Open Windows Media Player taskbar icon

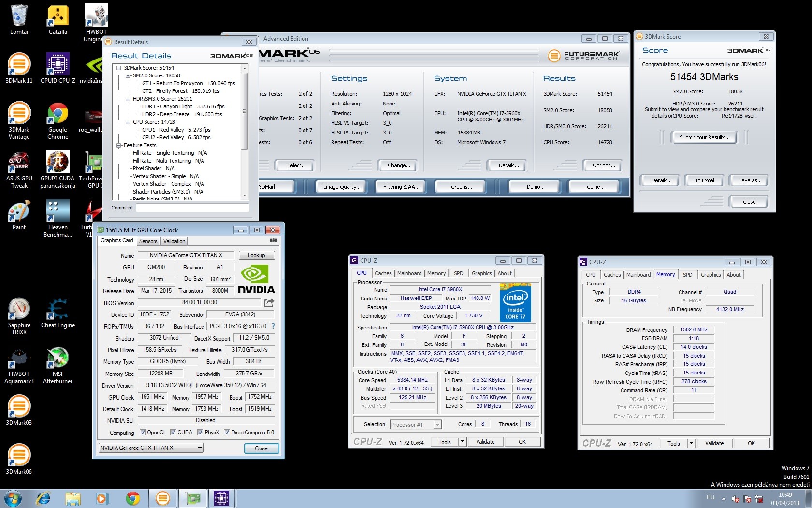click(102, 498)
